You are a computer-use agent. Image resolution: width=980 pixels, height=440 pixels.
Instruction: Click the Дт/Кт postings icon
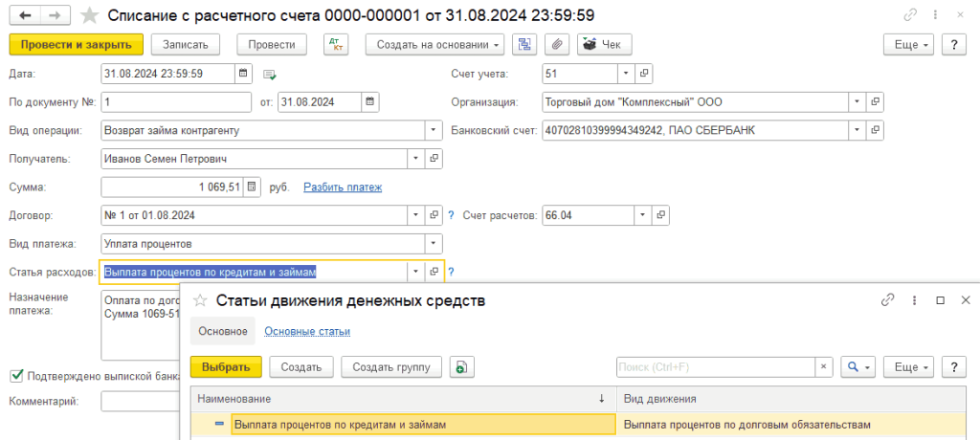(x=336, y=45)
